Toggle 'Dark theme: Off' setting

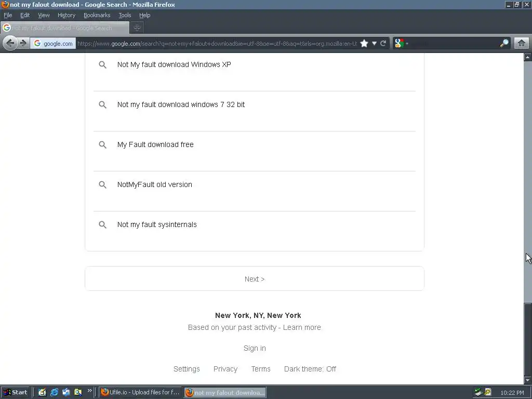tap(310, 369)
